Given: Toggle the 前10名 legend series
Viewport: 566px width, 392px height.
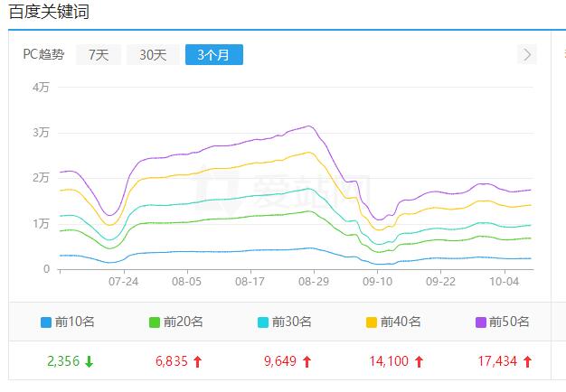Looking at the screenshot, I should (68, 322).
